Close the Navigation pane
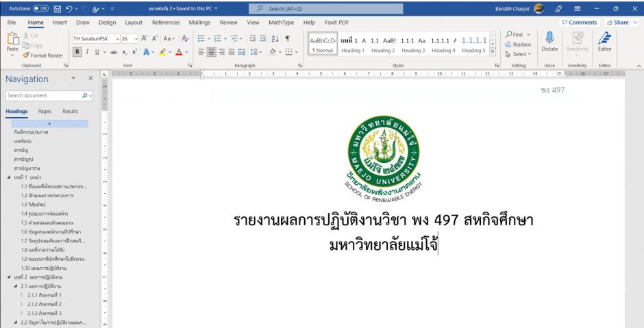 pyautogui.click(x=90, y=78)
